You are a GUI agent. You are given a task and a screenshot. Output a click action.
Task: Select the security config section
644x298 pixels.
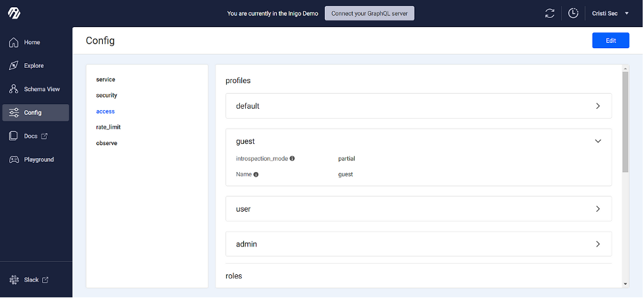[107, 96]
